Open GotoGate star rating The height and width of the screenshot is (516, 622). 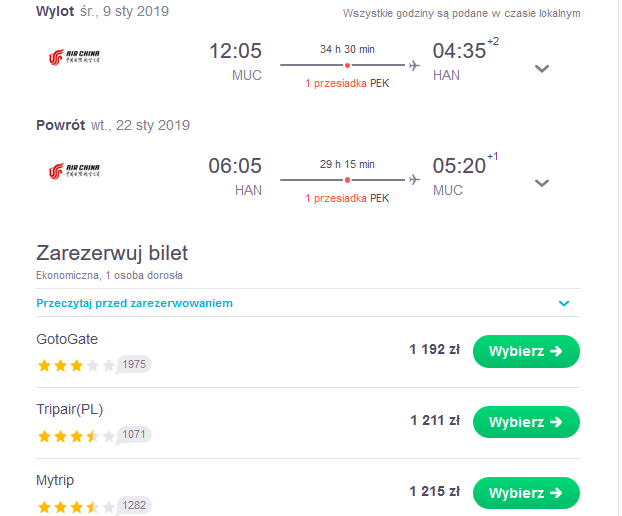76,365
